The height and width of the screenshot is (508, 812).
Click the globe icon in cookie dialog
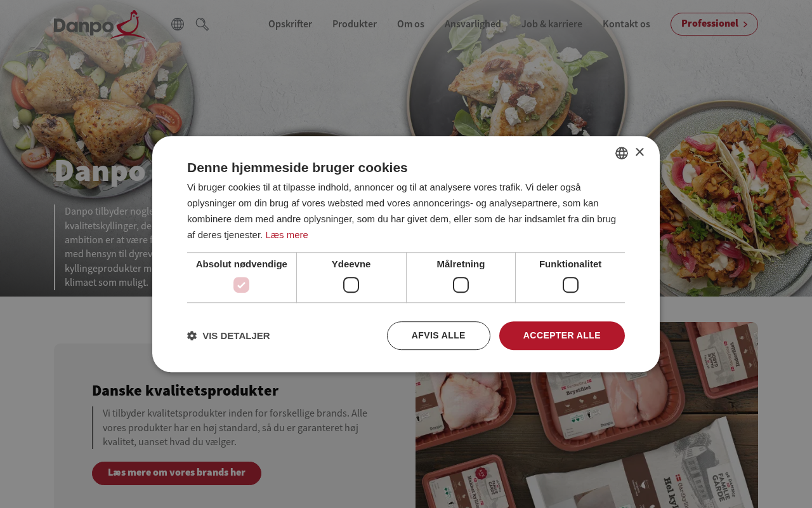(x=622, y=153)
